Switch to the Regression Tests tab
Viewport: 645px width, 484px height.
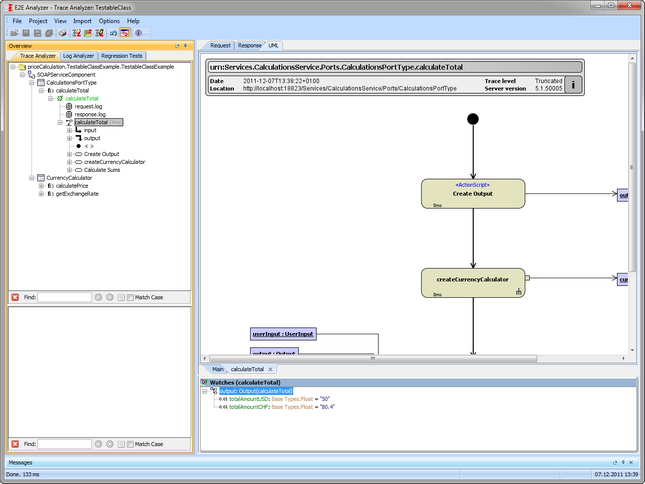[122, 56]
